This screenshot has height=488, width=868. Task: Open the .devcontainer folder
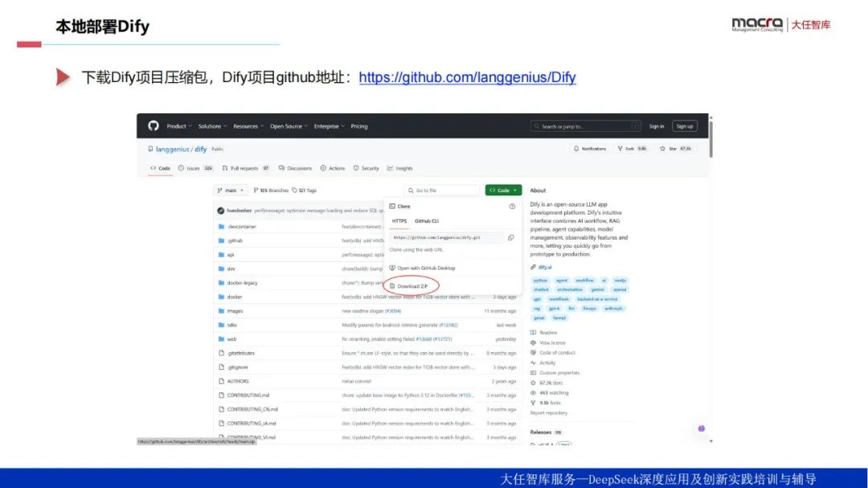(241, 227)
